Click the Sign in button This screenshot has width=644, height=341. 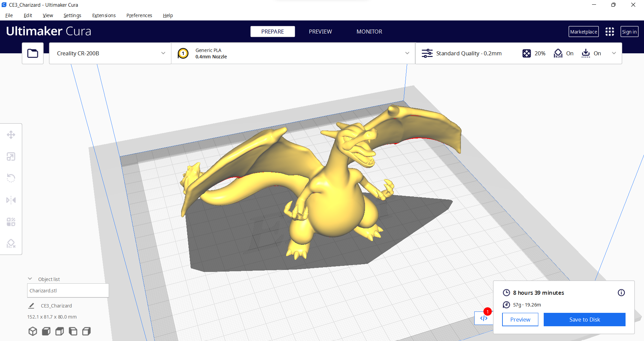[629, 32]
